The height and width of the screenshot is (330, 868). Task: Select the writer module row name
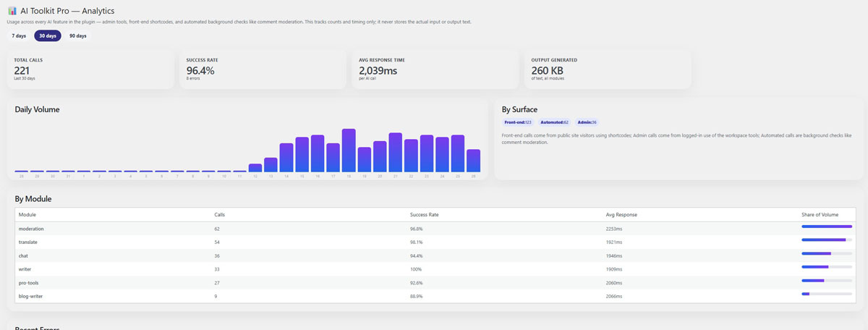click(25, 269)
